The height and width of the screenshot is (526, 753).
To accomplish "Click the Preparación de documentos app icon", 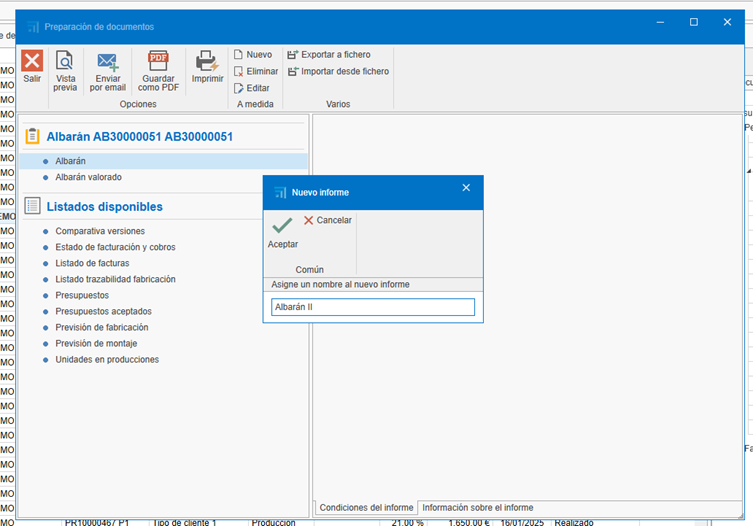I will (x=33, y=27).
